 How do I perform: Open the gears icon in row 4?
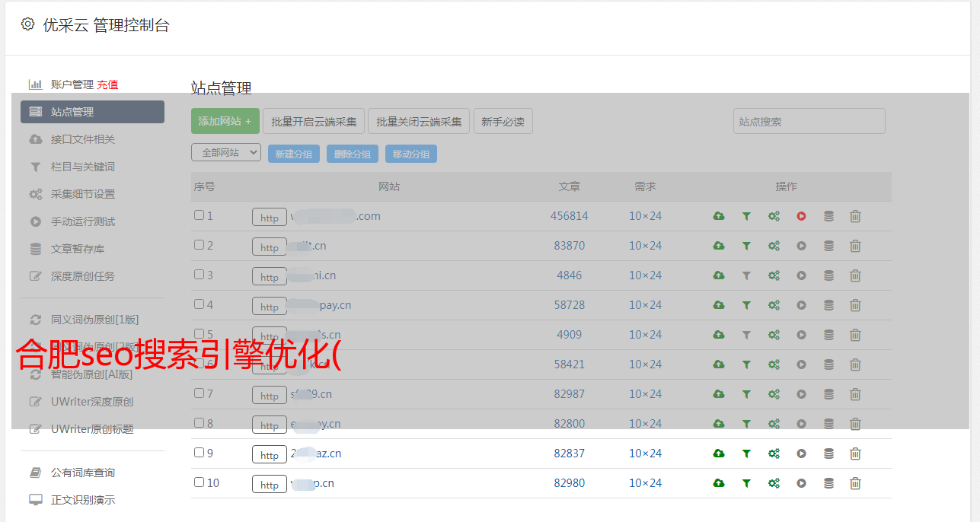774,305
